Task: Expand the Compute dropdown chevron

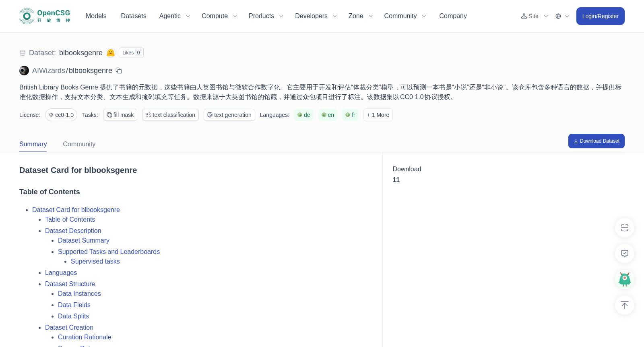Action: click(x=235, y=16)
